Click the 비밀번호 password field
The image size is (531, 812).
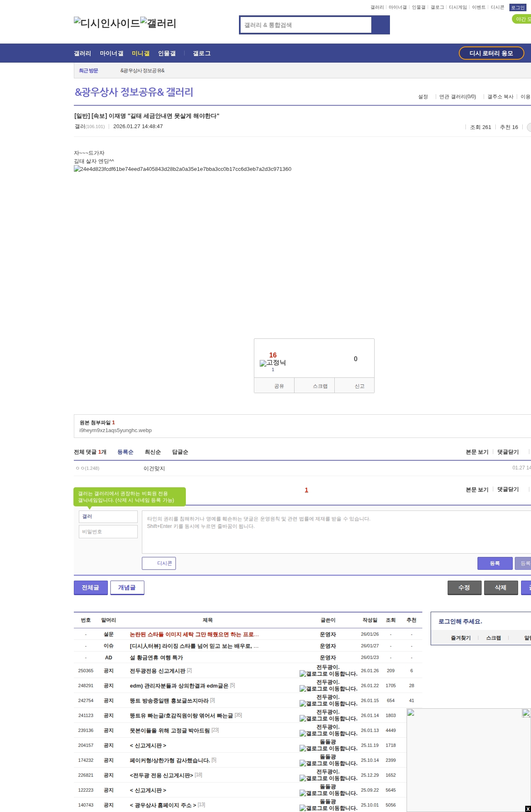click(x=108, y=532)
